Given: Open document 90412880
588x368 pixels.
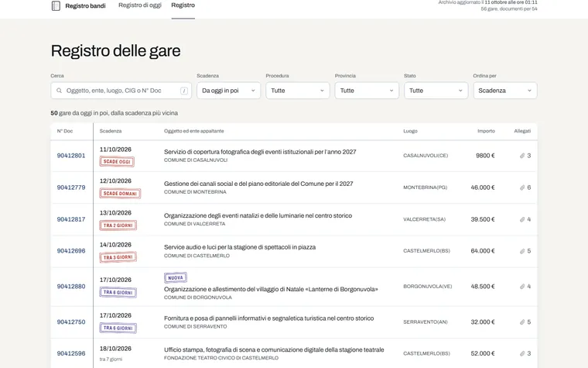Looking at the screenshot, I should (71, 286).
